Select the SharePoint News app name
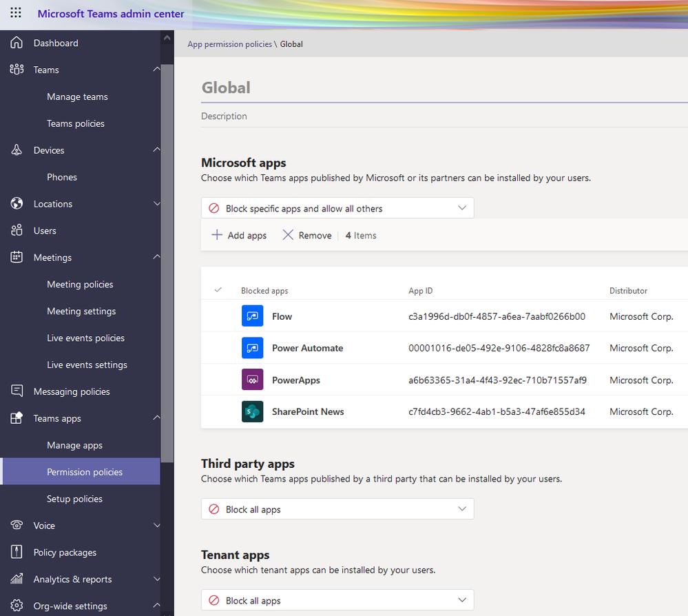This screenshot has width=688, height=616. 308,411
